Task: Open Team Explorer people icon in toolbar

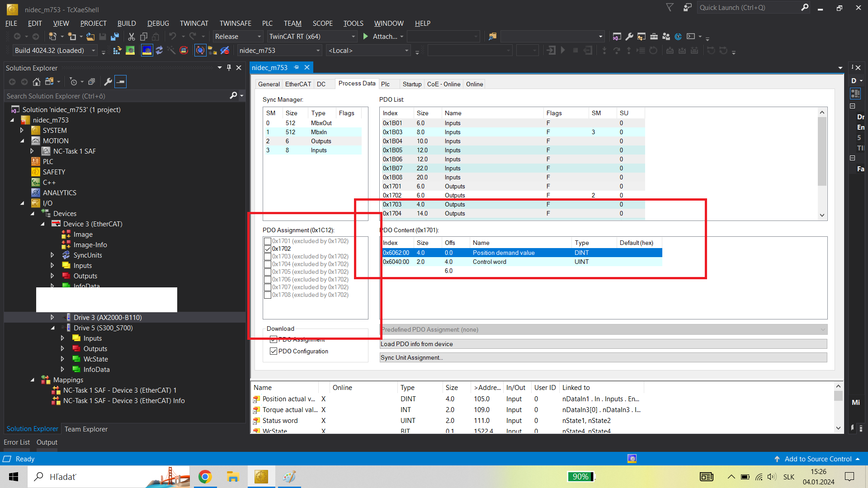Action: click(x=666, y=37)
